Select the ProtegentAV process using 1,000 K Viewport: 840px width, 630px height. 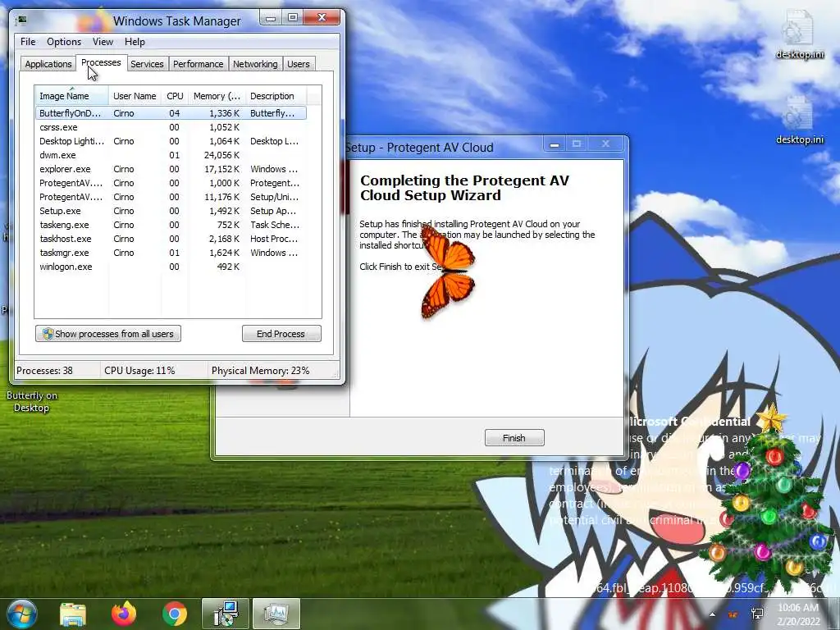[x=171, y=183]
